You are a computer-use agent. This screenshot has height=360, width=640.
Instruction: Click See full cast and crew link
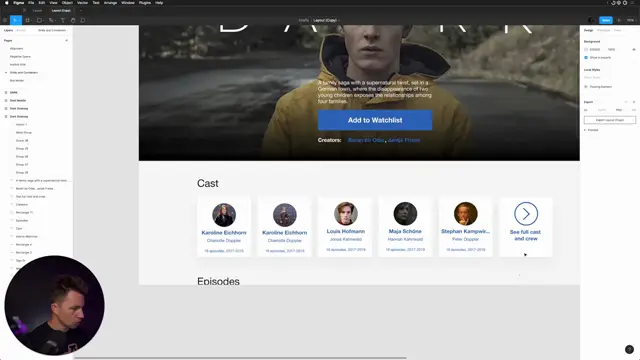(525, 235)
